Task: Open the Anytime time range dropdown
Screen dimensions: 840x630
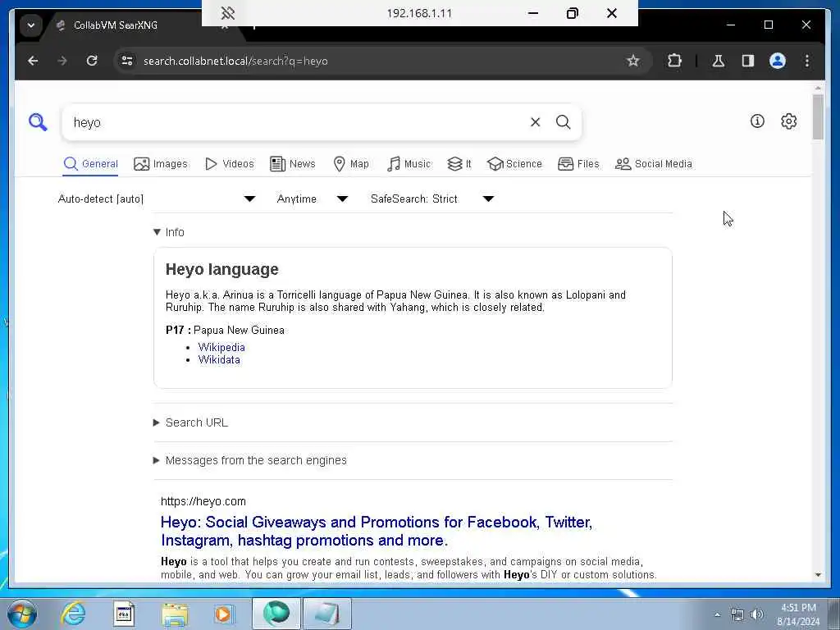Action: [x=313, y=199]
